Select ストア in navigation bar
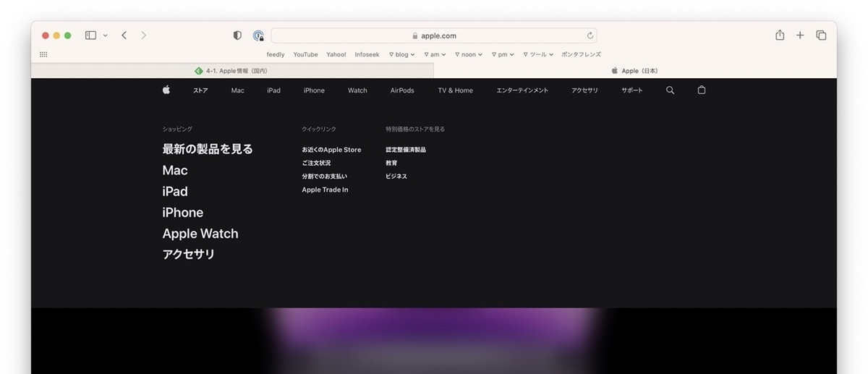The width and height of the screenshot is (868, 374). [200, 90]
